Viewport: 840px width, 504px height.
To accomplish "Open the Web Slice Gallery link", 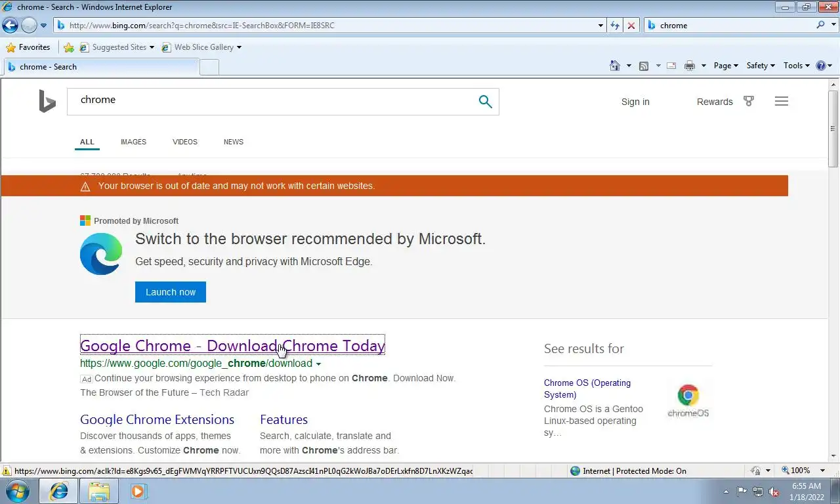I will [x=202, y=47].
